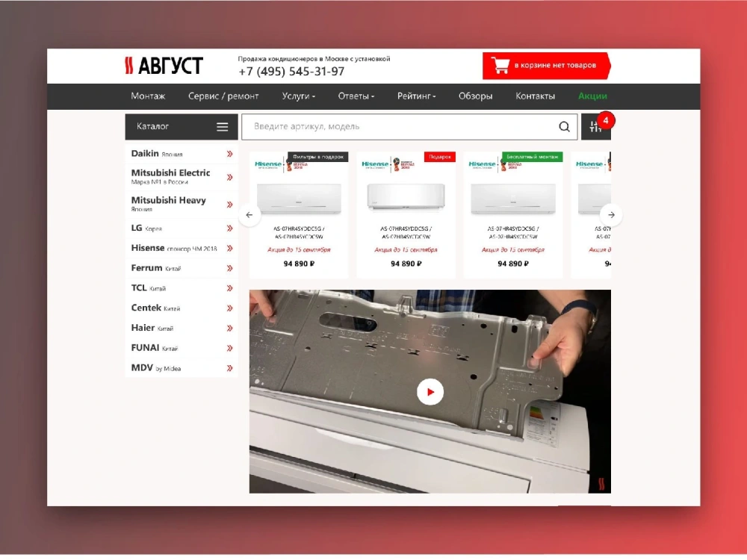
Task: Open air conditioner image with Подарок badge
Action: [406, 197]
